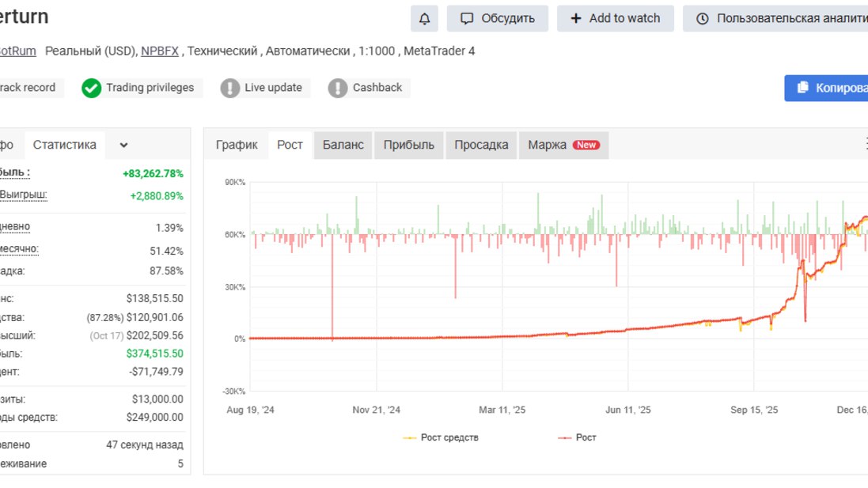
Task: Click the copy icon in the blue button
Action: pyautogui.click(x=802, y=88)
